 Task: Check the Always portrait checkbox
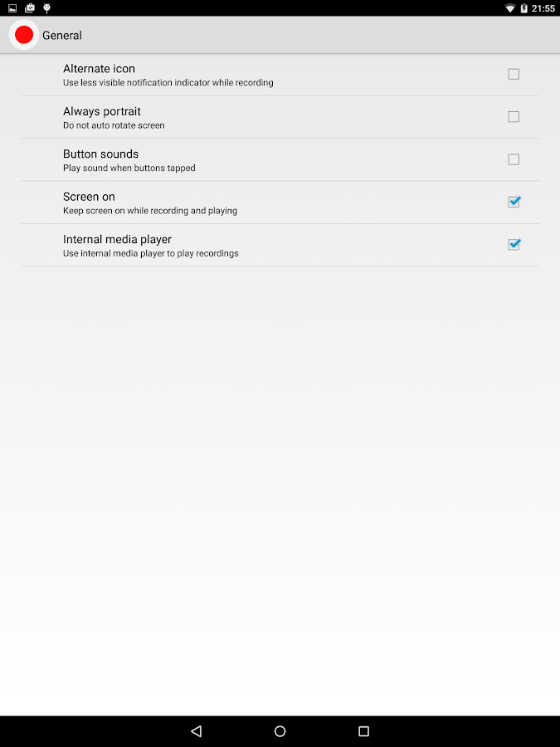pos(514,117)
